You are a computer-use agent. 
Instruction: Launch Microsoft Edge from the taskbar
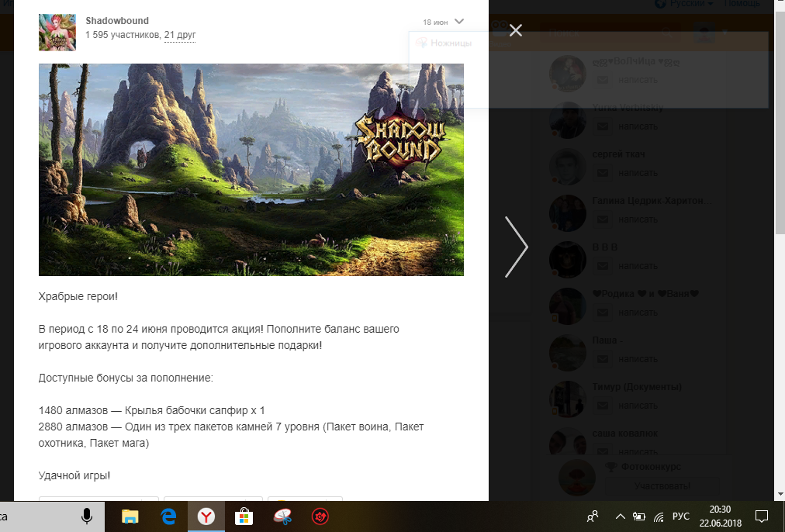pos(168,516)
